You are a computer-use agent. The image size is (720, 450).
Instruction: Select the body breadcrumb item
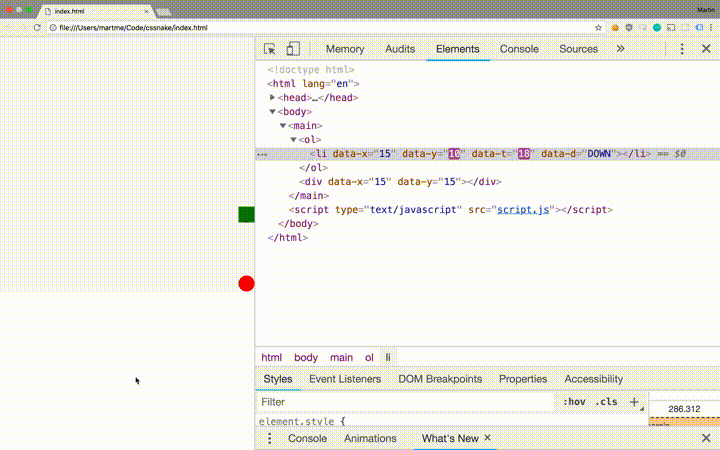306,357
